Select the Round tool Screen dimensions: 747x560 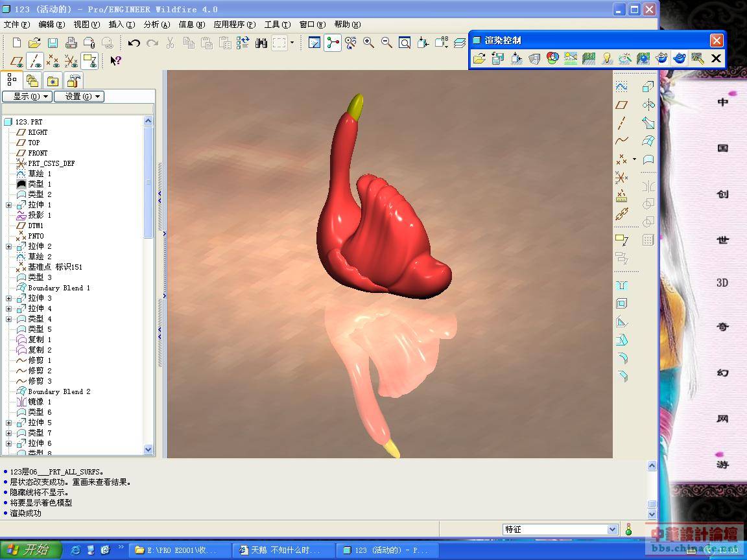tap(621, 358)
